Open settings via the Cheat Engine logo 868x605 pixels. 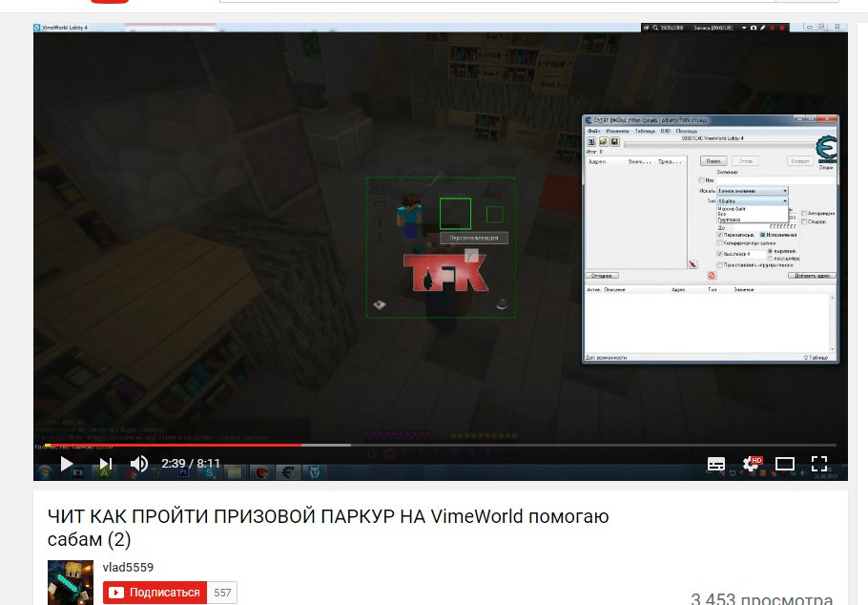pos(826,149)
